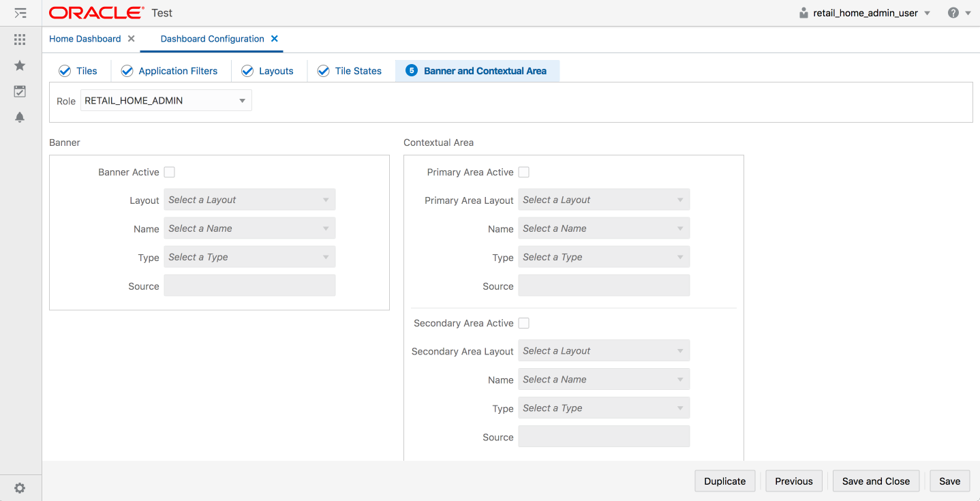Click the Layouts step checkmark icon

click(247, 71)
